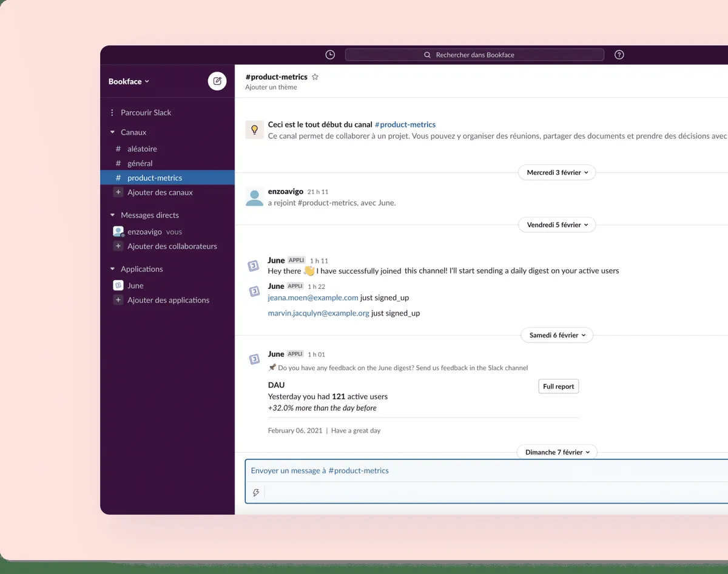Click the #product-metrics channel title
This screenshot has width=728, height=574.
[277, 77]
